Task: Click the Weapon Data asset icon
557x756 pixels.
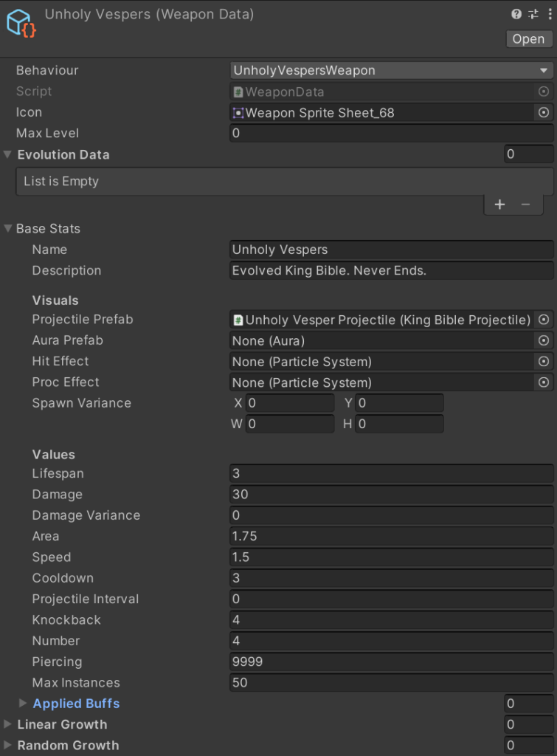Action: tap(21, 24)
